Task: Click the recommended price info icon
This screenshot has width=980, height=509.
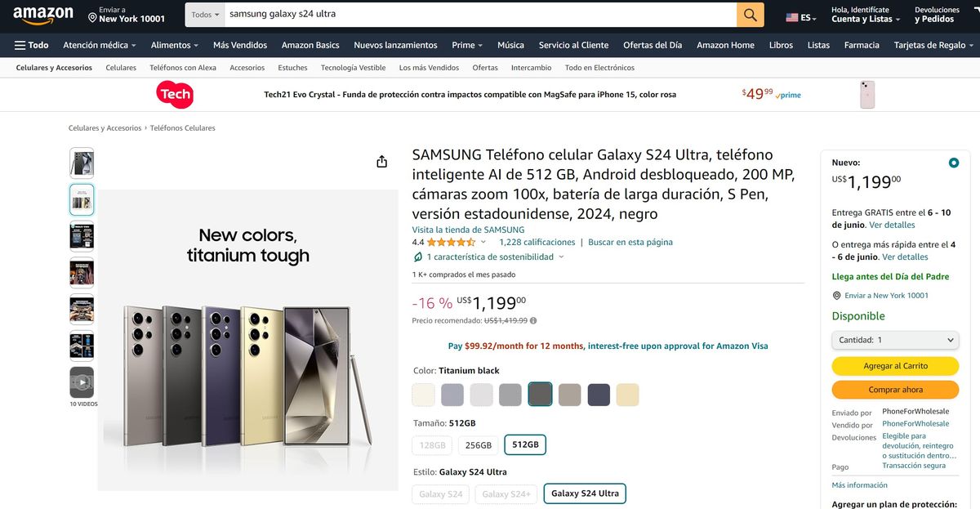Action: pyautogui.click(x=533, y=321)
